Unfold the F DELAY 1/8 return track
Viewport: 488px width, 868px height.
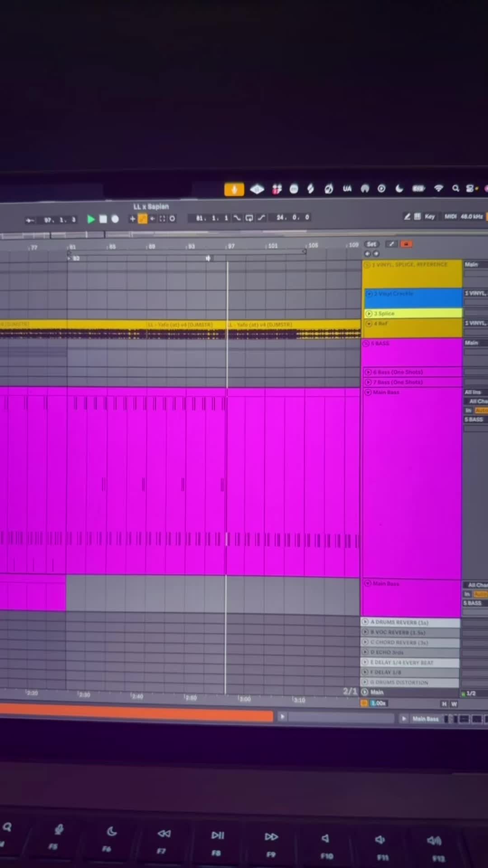click(365, 672)
